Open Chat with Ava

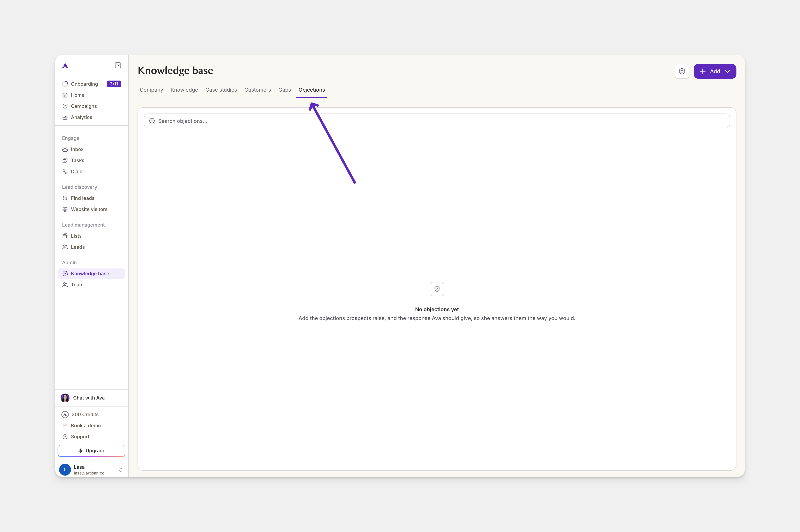(91, 398)
